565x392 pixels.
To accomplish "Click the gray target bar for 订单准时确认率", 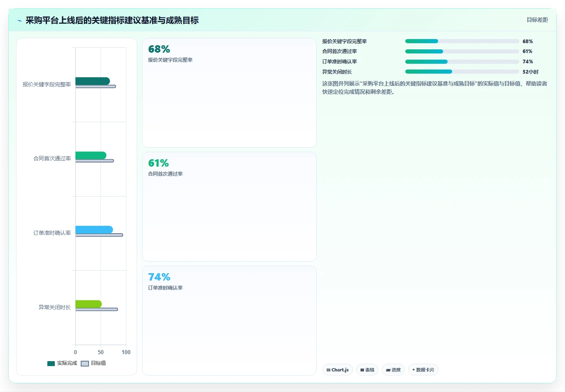I will (x=99, y=235).
